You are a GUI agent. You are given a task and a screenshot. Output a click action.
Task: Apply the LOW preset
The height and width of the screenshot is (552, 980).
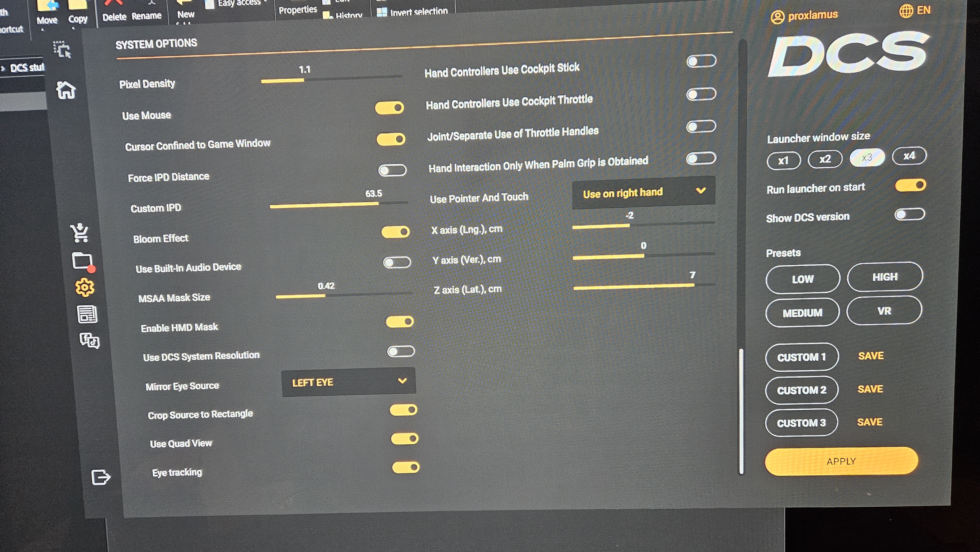pos(803,279)
